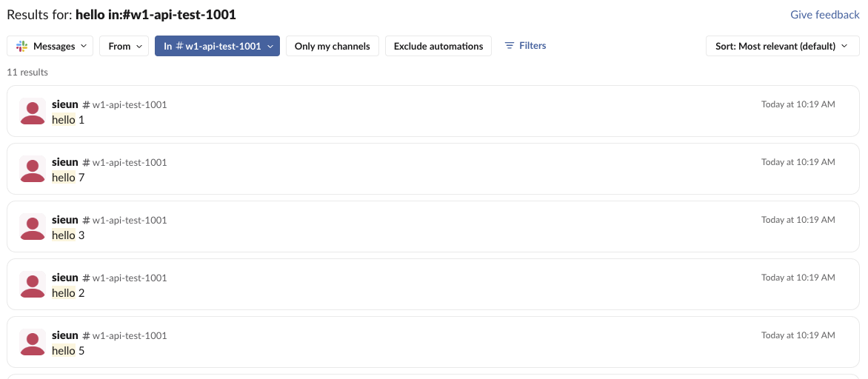The height and width of the screenshot is (379, 868).
Task: Click the 11 results count text
Action: pyautogui.click(x=27, y=72)
